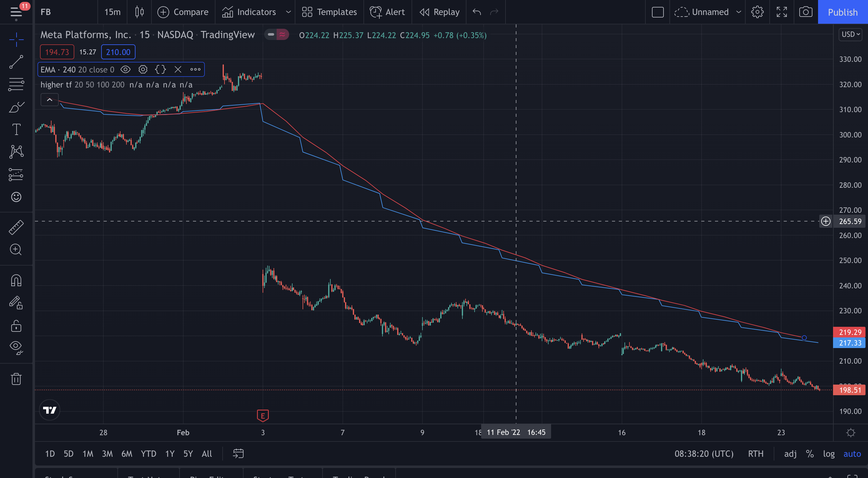Select the ruler measure tool
The height and width of the screenshot is (478, 868).
point(16,227)
